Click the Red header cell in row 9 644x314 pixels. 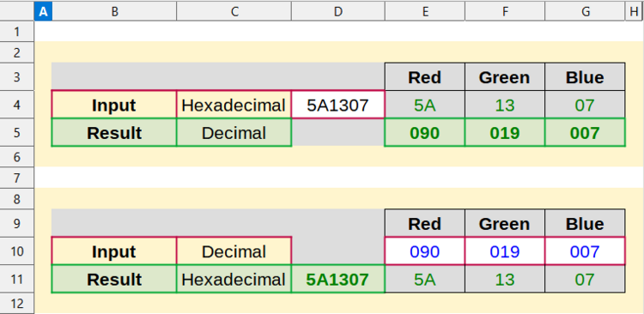coord(425,223)
